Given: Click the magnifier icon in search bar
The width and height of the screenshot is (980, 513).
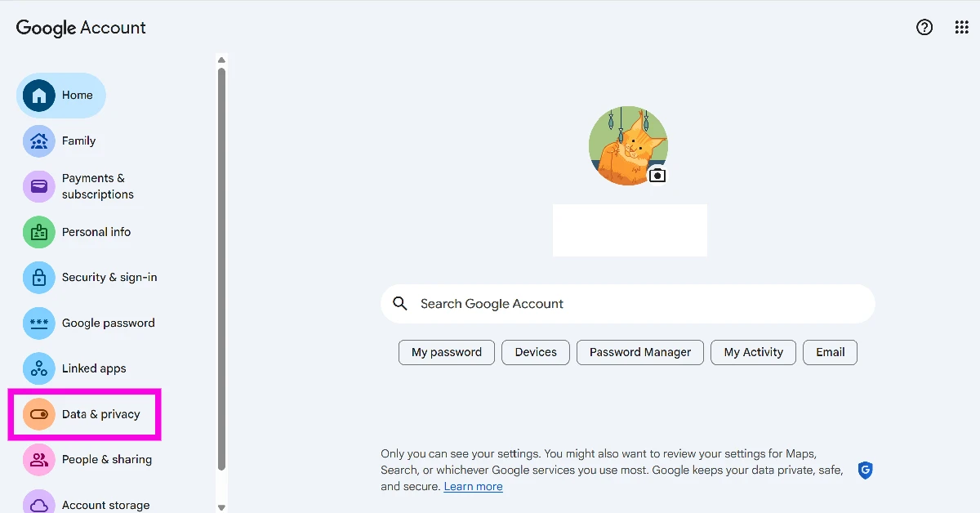Looking at the screenshot, I should click(x=400, y=304).
